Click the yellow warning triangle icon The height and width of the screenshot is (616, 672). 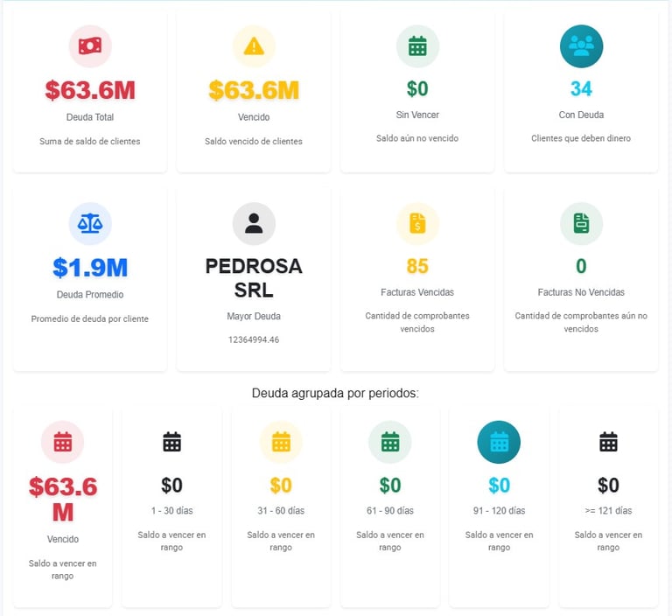(254, 46)
